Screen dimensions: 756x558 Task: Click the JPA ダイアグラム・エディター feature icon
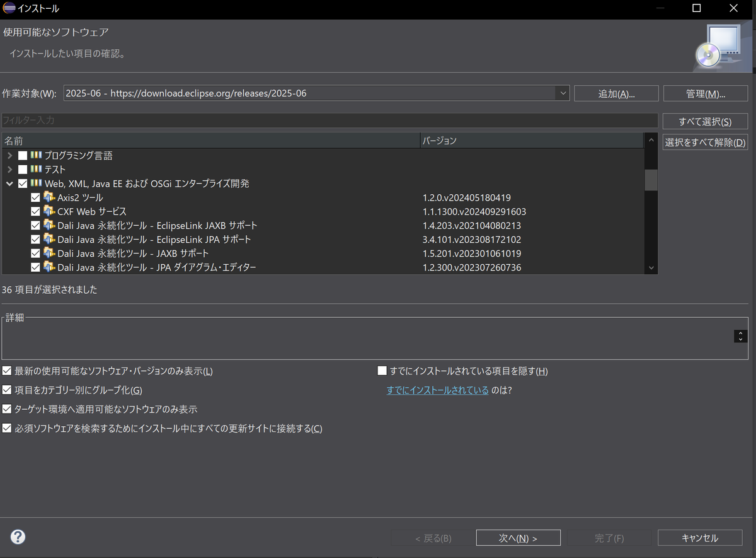click(x=49, y=267)
